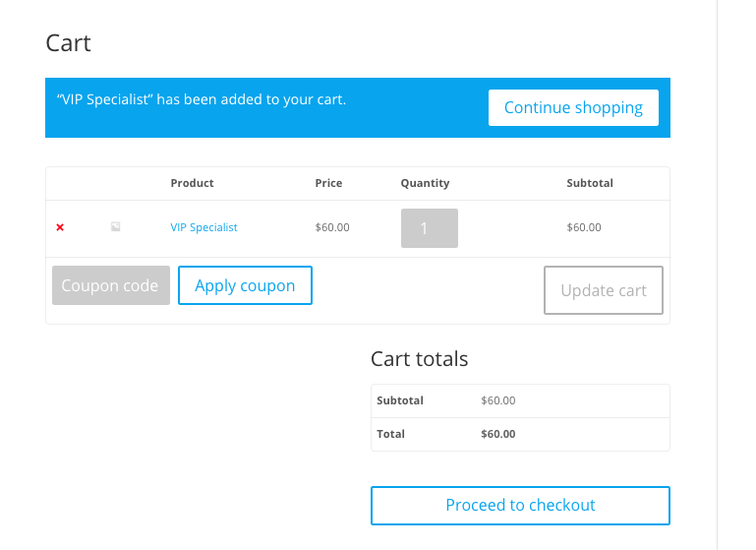Click the Cart totals heading
Screen dimensions: 756x550
click(x=419, y=359)
